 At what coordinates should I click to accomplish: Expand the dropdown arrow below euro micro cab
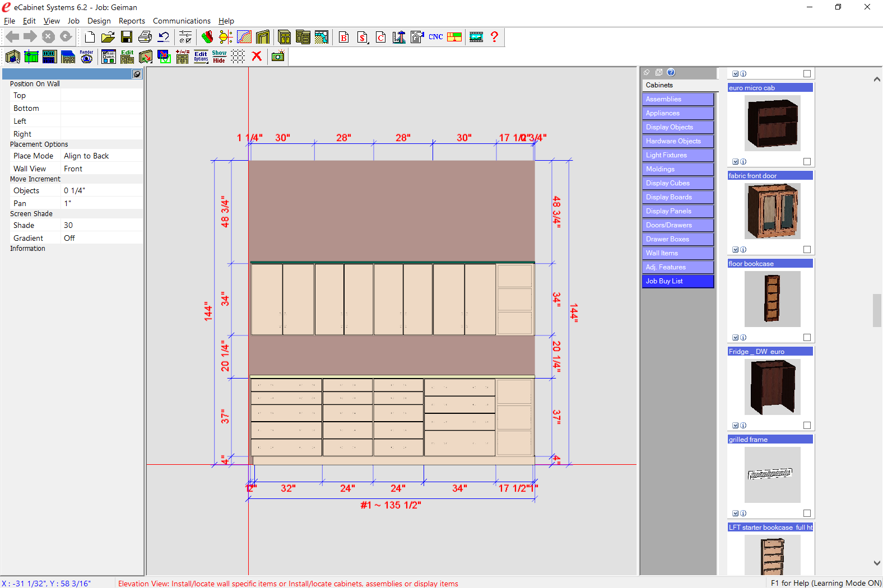click(x=735, y=162)
